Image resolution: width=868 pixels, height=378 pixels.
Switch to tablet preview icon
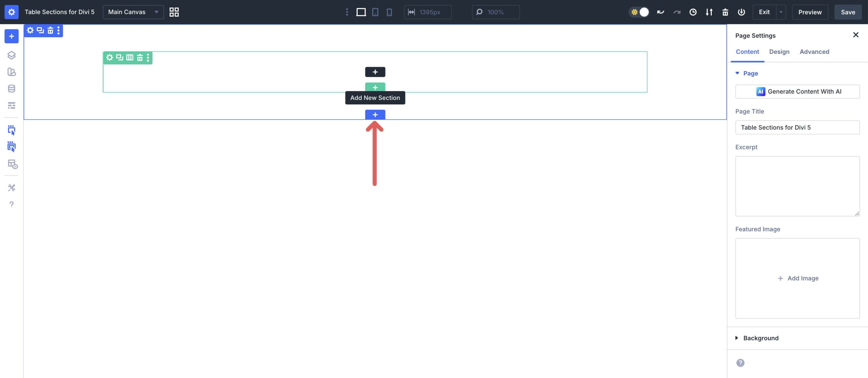click(375, 12)
